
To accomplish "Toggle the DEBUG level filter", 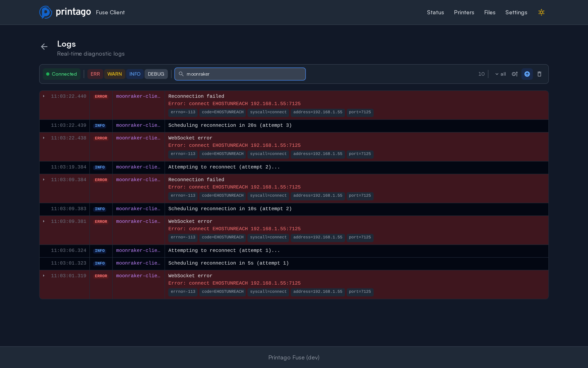I will [x=156, y=74].
